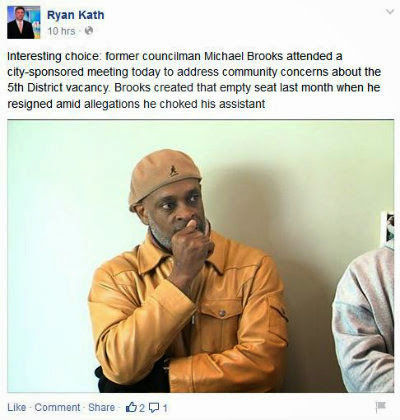Open the Ryan Kath profile name link
Screen dimensions: 400x420
[x=76, y=15]
